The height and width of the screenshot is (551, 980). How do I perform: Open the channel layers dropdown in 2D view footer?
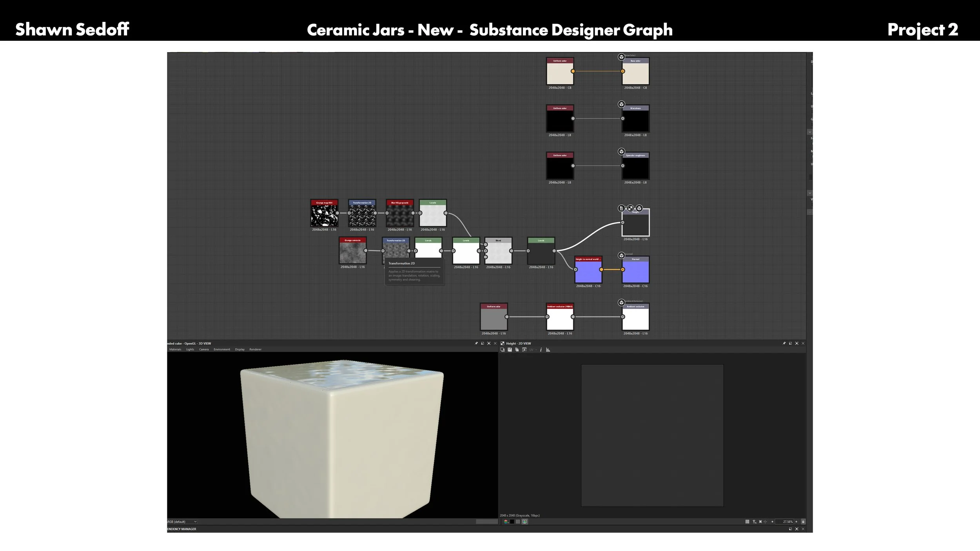[506, 522]
